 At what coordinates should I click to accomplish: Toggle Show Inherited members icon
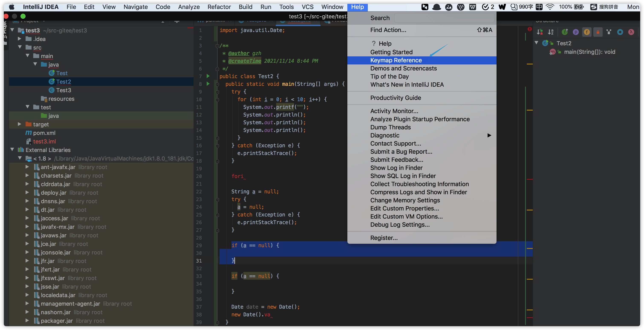(565, 32)
